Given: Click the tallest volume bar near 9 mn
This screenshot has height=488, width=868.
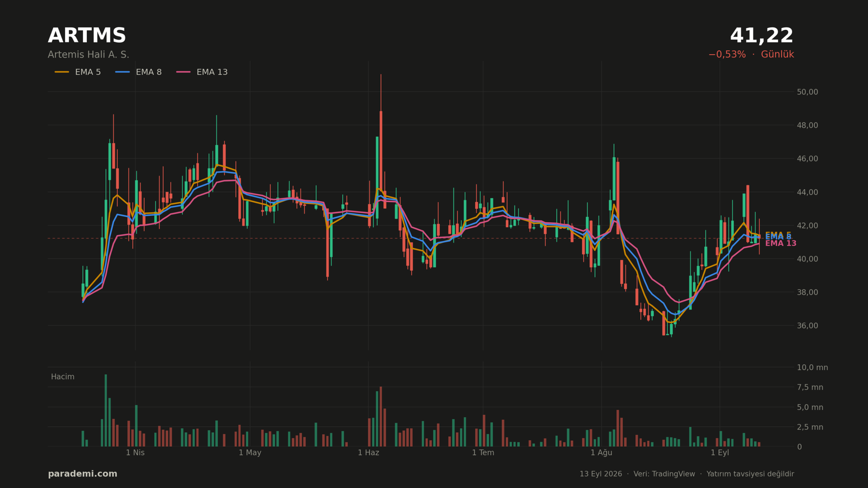Looking at the screenshot, I should 106,410.
